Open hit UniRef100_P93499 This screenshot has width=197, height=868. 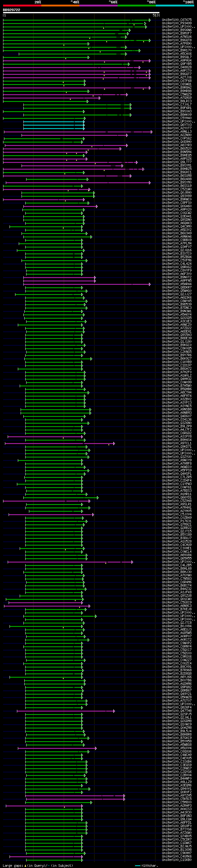(177, 23)
